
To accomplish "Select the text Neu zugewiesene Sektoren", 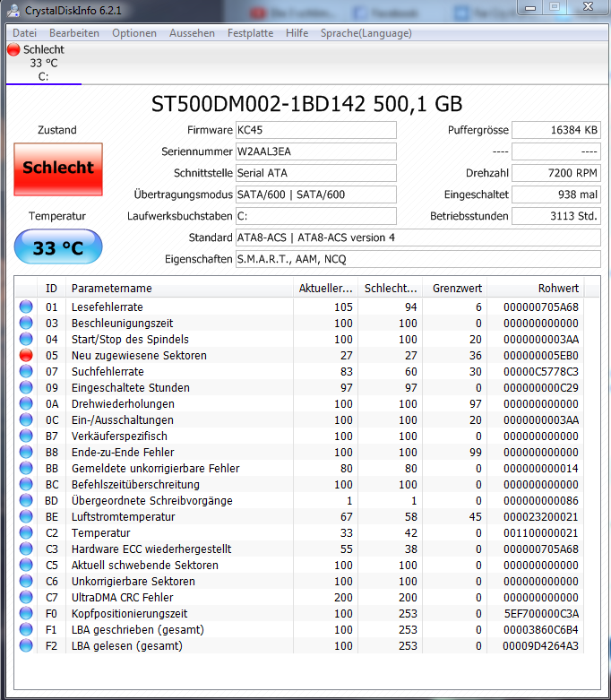I will [139, 355].
